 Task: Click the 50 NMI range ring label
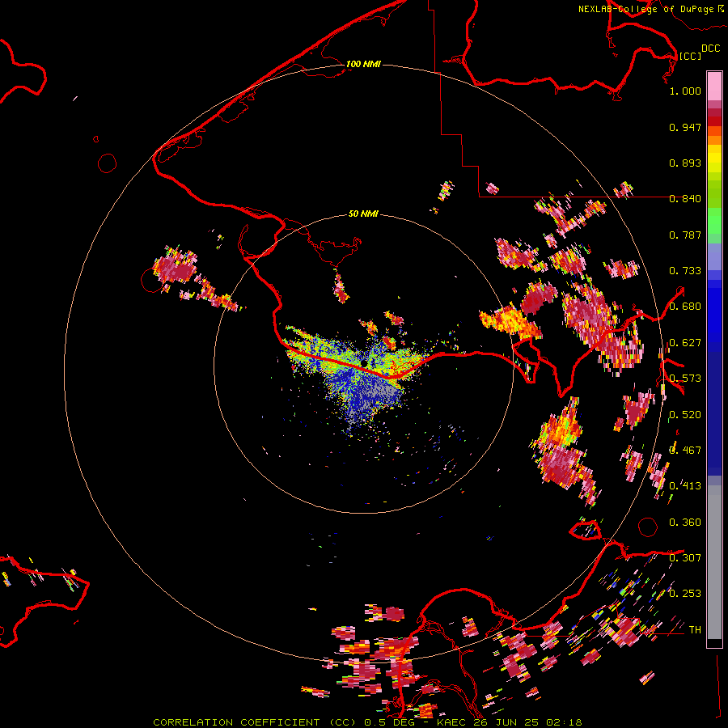(363, 214)
